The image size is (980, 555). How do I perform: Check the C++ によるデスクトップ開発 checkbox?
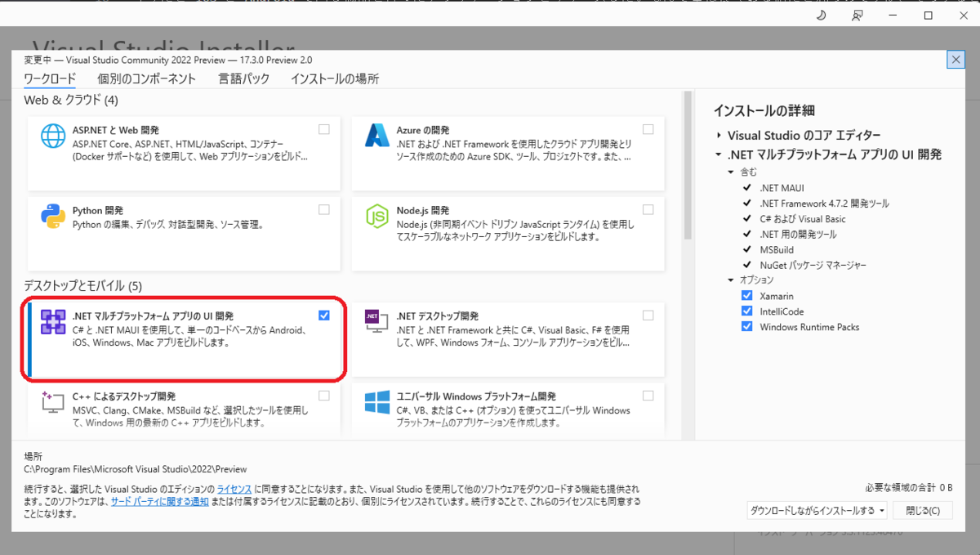pos(324,395)
